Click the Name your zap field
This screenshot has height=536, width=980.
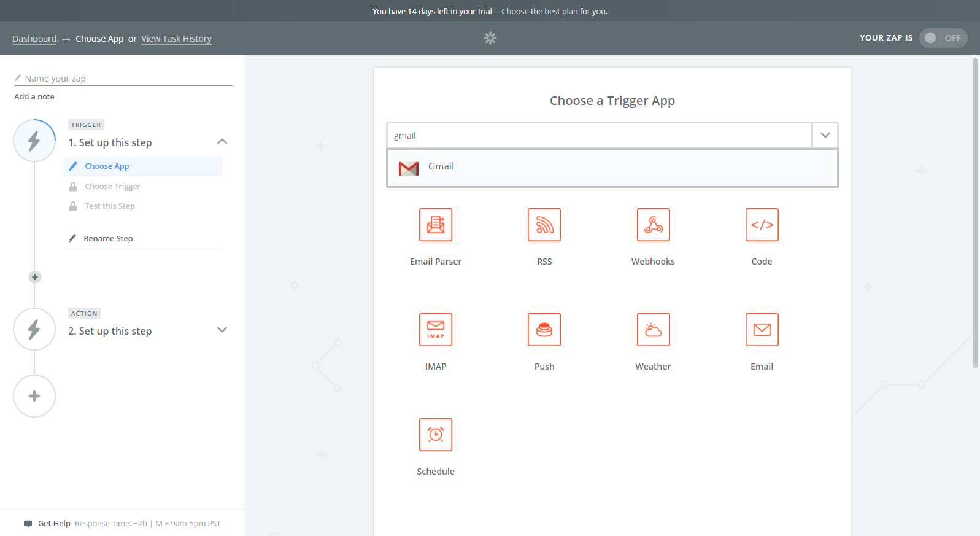click(123, 79)
